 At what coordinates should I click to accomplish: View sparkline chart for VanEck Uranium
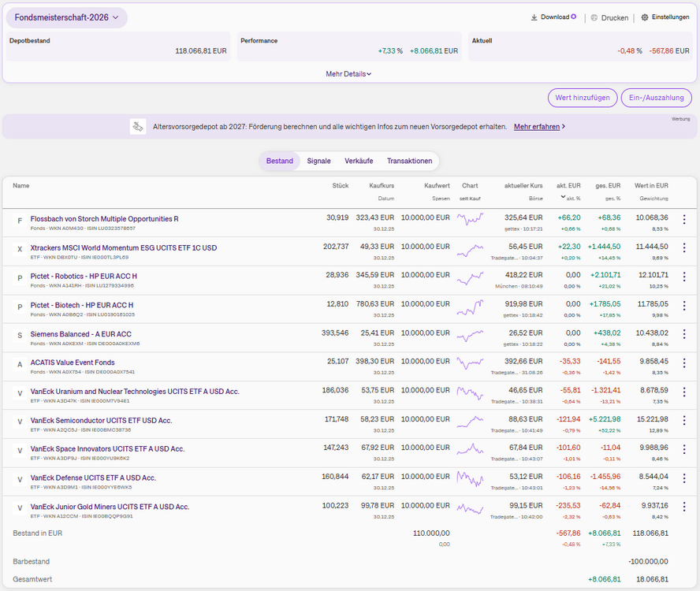click(x=470, y=392)
